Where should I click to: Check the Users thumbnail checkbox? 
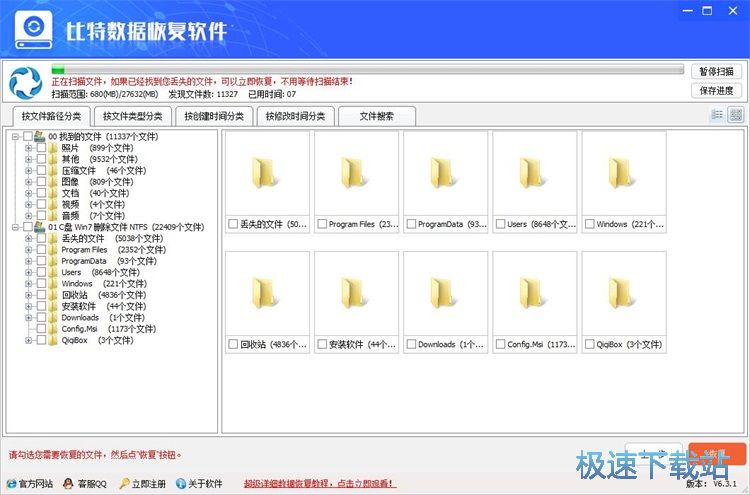tap(500, 224)
